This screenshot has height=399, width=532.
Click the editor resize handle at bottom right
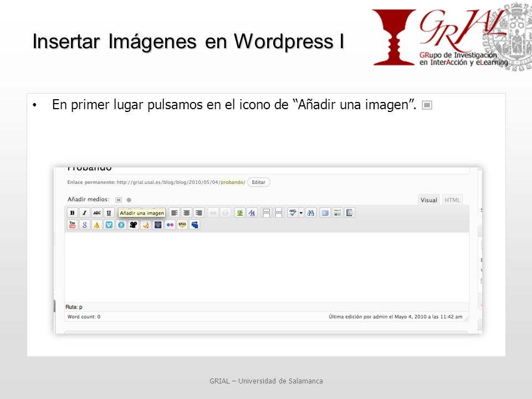click(467, 318)
